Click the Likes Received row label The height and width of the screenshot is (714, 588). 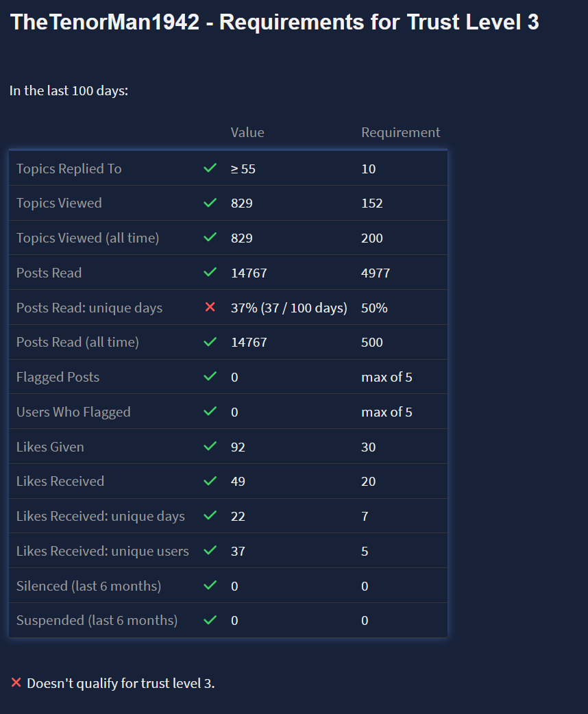(60, 481)
